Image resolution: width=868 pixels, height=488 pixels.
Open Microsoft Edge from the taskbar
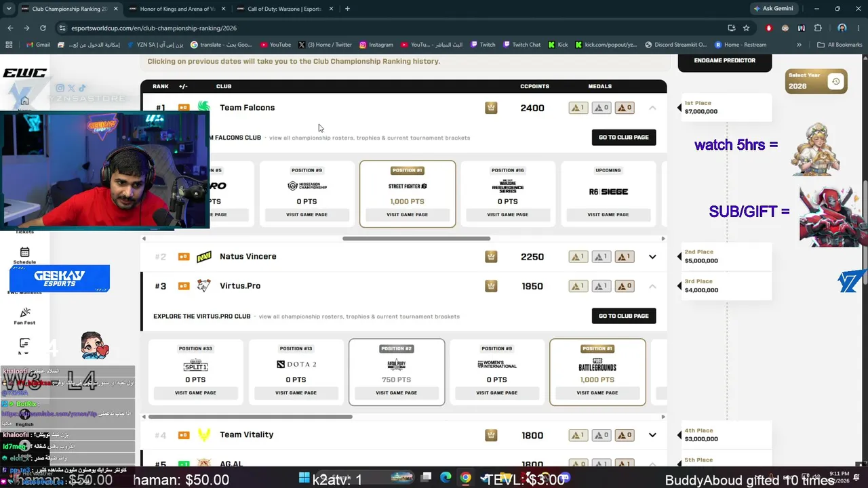(x=446, y=478)
